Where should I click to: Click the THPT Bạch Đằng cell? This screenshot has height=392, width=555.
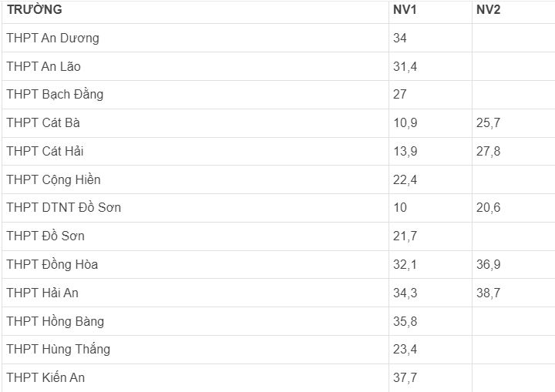tap(55, 94)
